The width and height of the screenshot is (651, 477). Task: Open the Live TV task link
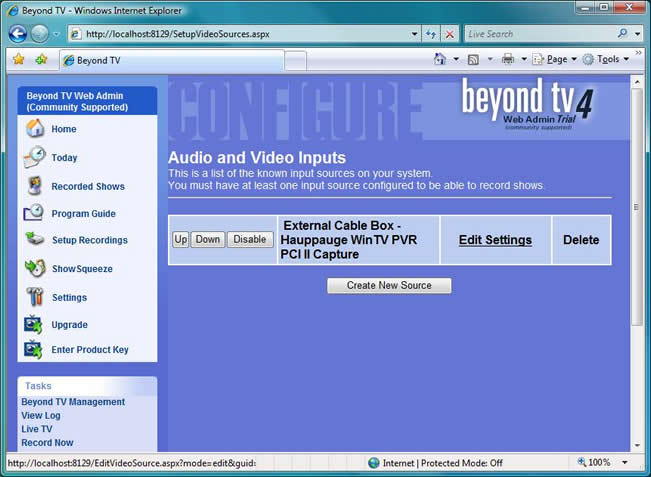coord(37,429)
